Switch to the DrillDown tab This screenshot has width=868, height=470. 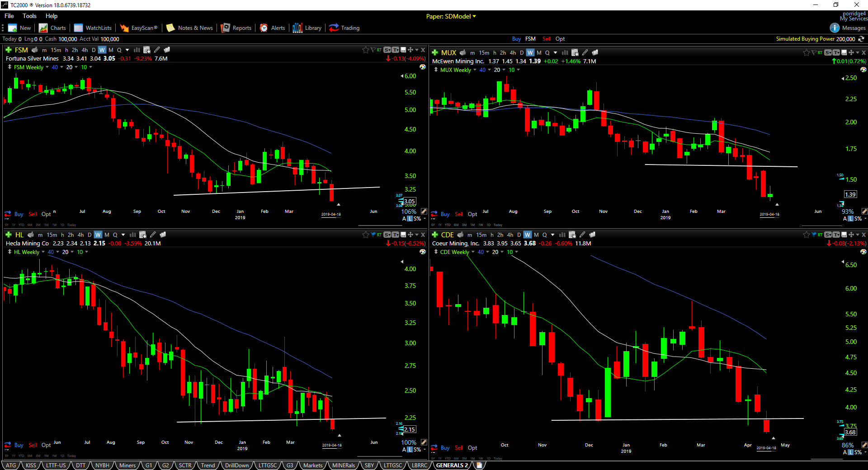pos(237,465)
